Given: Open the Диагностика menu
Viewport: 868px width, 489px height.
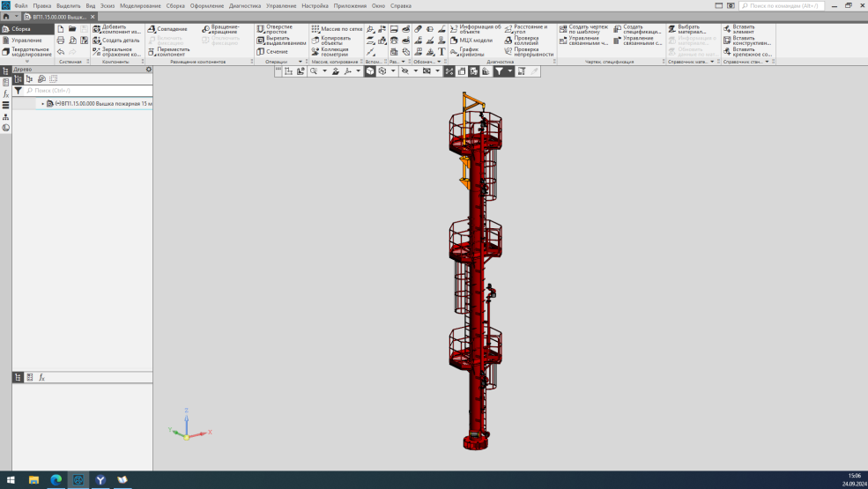Looking at the screenshot, I should click(245, 5).
